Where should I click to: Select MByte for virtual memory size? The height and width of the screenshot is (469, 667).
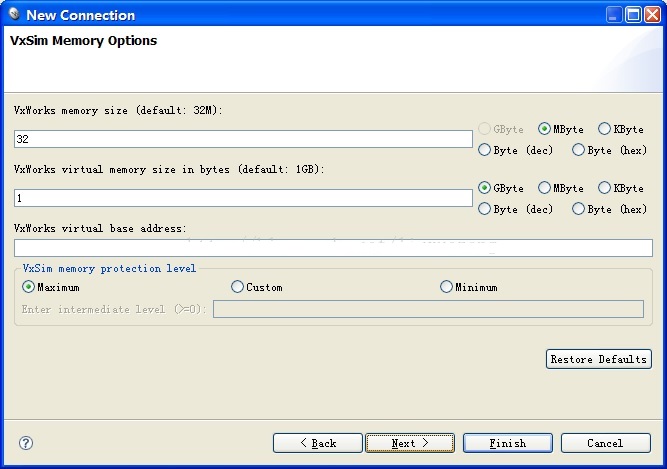561,188
